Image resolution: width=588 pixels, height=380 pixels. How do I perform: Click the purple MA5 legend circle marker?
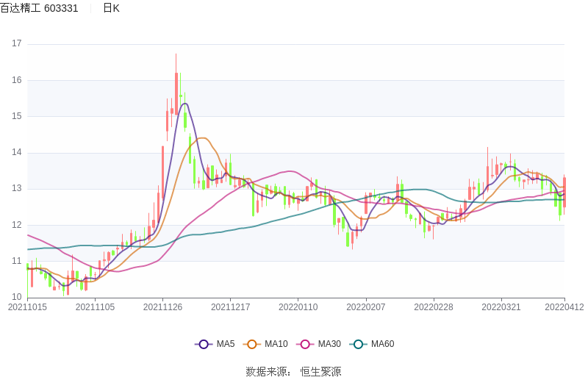(204, 344)
